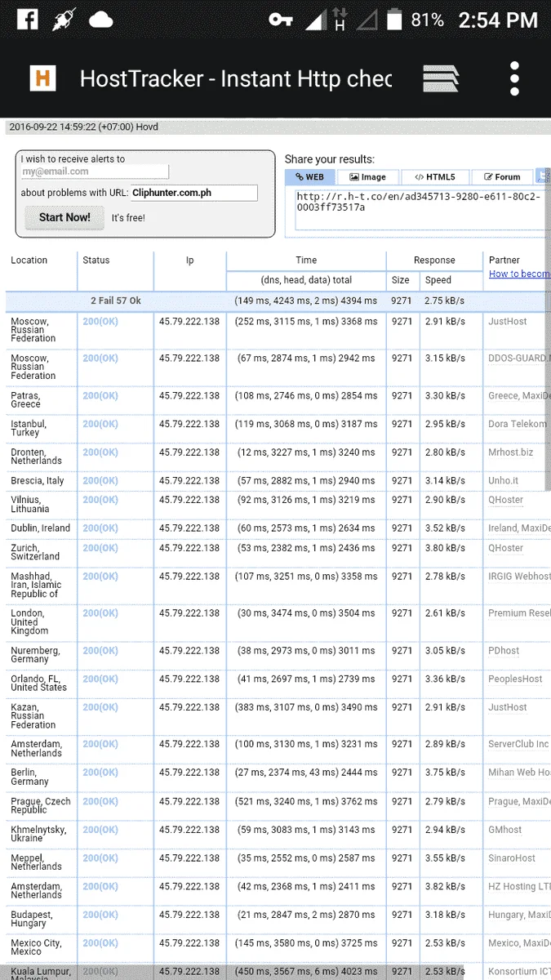Click the Status column header
This screenshot has height=980, width=551.
pyautogui.click(x=96, y=261)
